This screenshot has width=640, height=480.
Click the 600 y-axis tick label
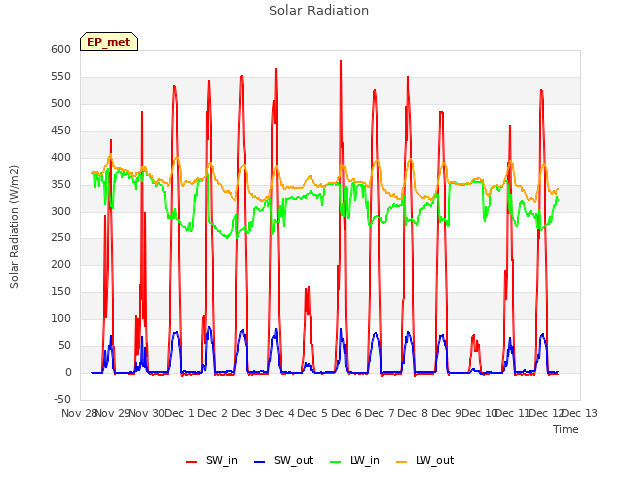(61, 49)
